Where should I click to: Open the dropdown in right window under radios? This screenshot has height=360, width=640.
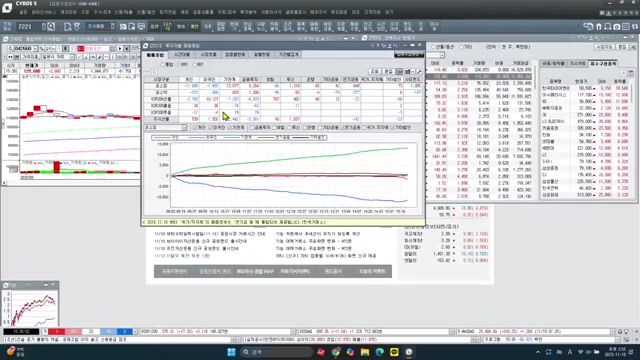[x=442, y=55]
